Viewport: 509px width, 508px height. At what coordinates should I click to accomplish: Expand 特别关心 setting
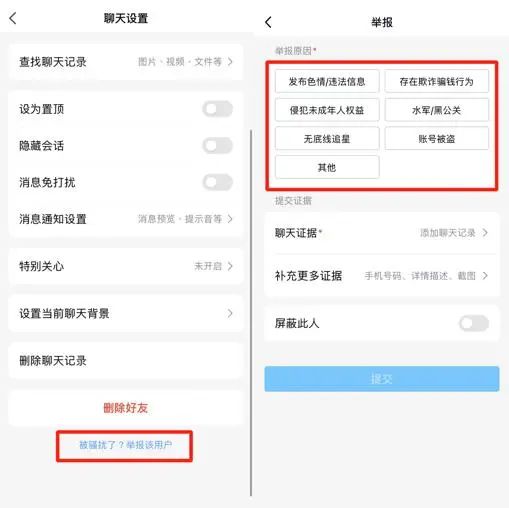point(126,266)
